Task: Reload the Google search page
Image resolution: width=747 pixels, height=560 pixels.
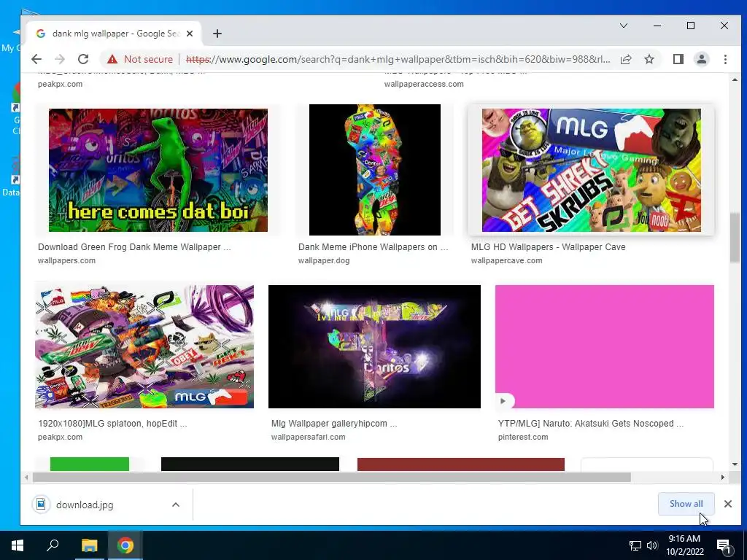Action: pos(83,59)
